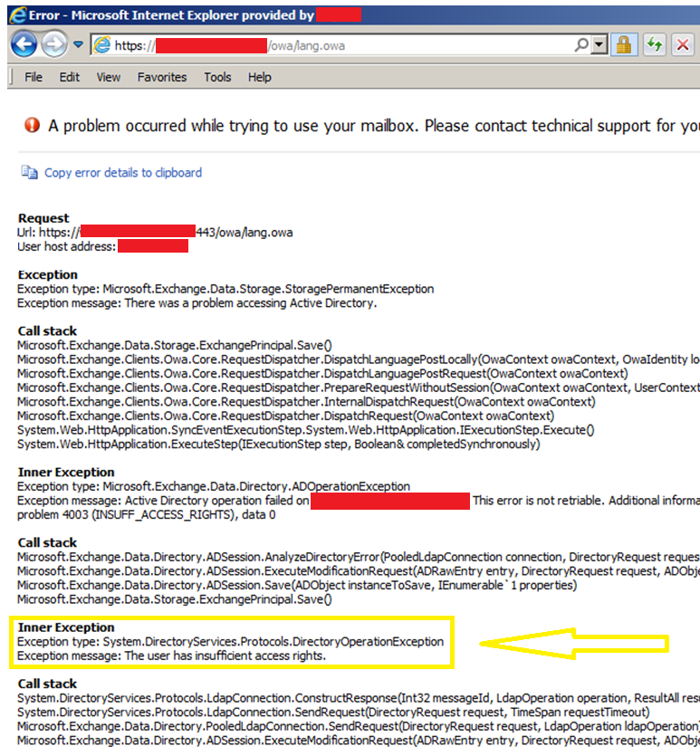Click the red error exclamation icon

tap(33, 125)
